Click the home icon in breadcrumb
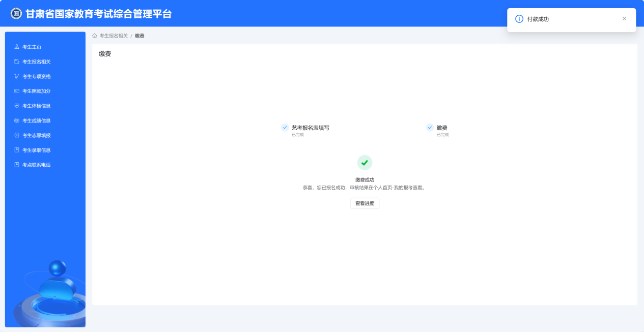This screenshot has height=332, width=644. [x=95, y=36]
